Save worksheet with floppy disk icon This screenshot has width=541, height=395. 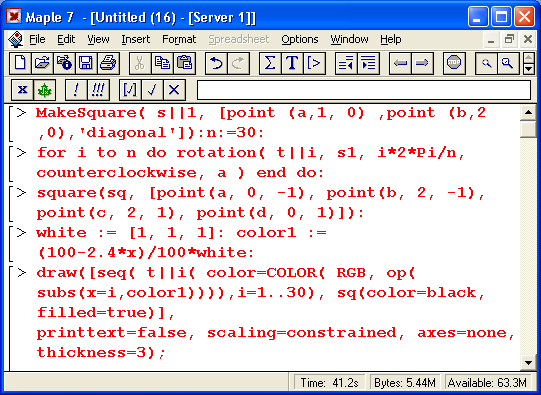point(86,63)
